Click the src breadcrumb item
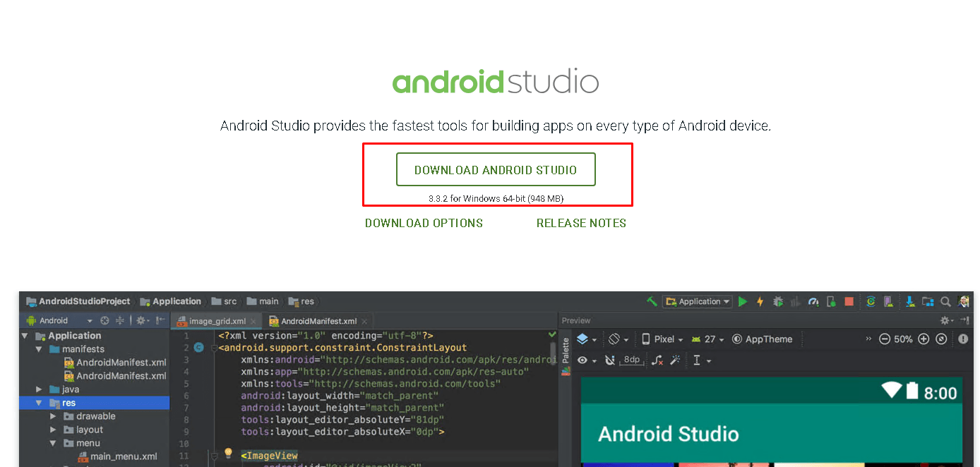The height and width of the screenshot is (467, 980). [x=224, y=301]
